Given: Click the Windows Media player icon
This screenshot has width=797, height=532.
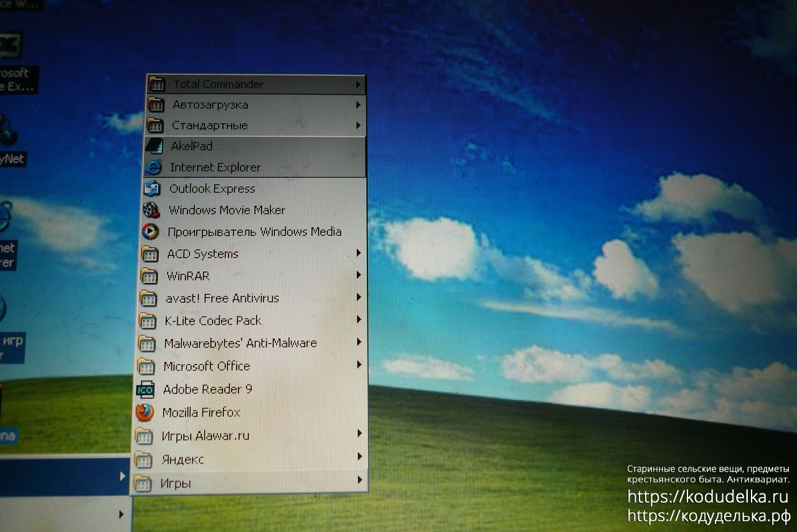Looking at the screenshot, I should (150, 232).
